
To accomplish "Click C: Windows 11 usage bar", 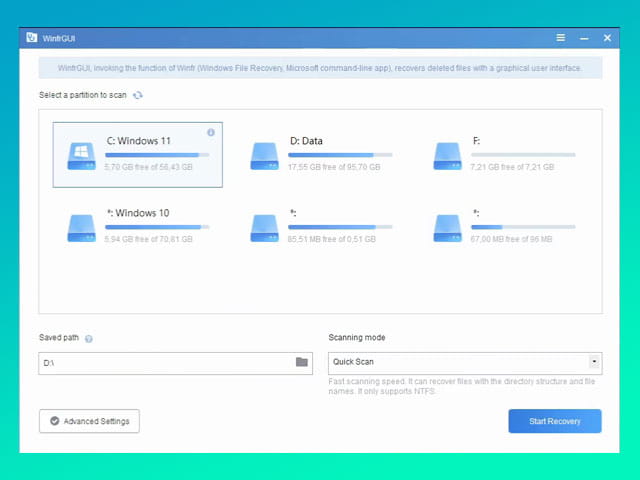I will click(157, 155).
